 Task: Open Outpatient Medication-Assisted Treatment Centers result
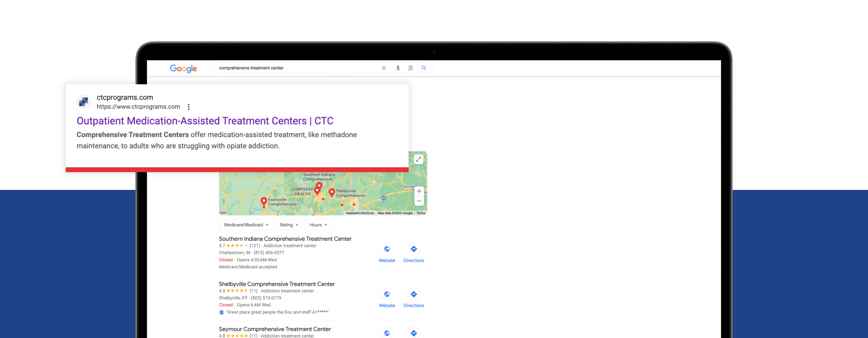(x=205, y=121)
